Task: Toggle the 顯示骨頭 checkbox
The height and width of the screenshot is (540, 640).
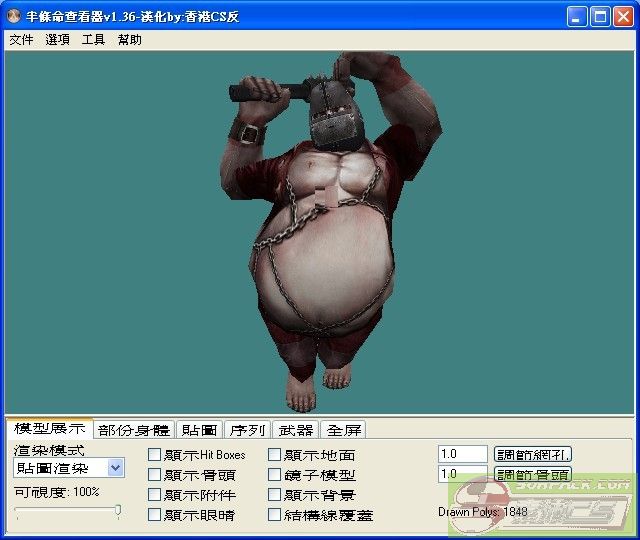Action: pos(155,475)
